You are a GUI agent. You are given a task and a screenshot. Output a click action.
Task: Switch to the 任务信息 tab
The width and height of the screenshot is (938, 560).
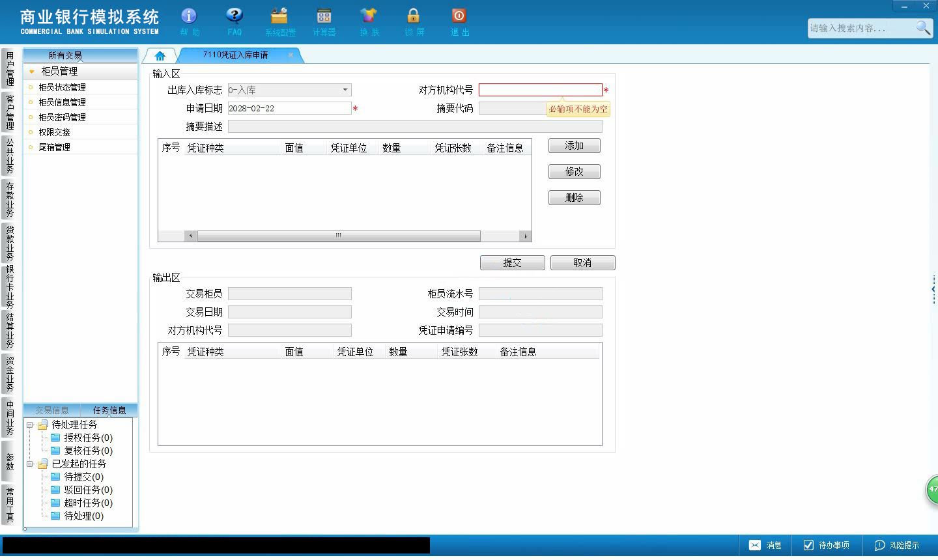point(109,410)
